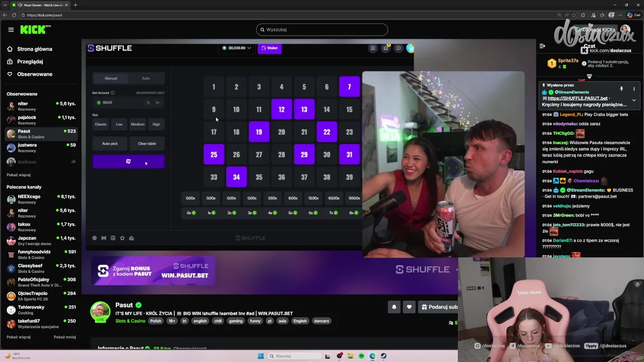Image resolution: width=644 pixels, height=362 pixels.
Task: Open Obserwowane in the sidebar
Action: [x=34, y=74]
